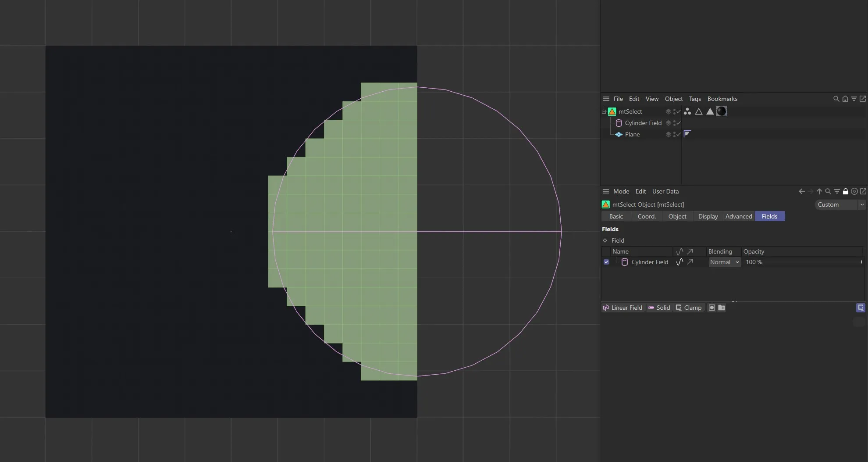Image resolution: width=868 pixels, height=462 pixels.
Task: Click the history back arrow in Attribute Manager
Action: (802, 191)
